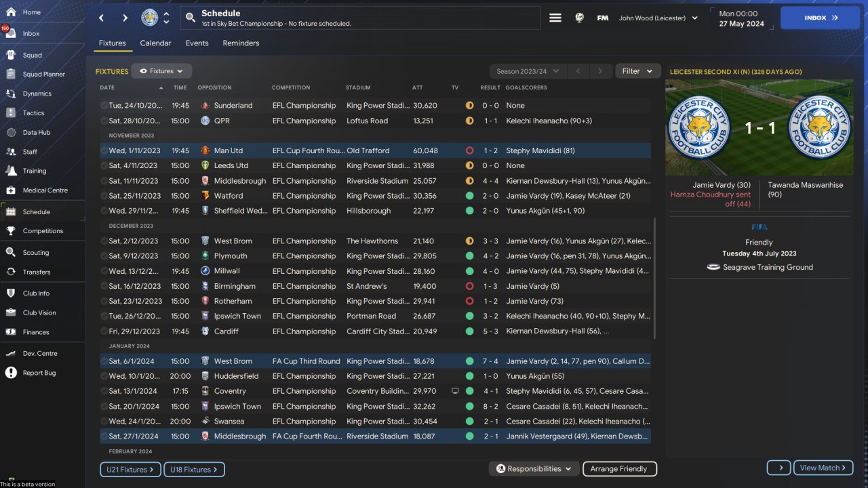The image size is (868, 488).
Task: Open the Season 2023/24 dropdown
Action: point(528,71)
